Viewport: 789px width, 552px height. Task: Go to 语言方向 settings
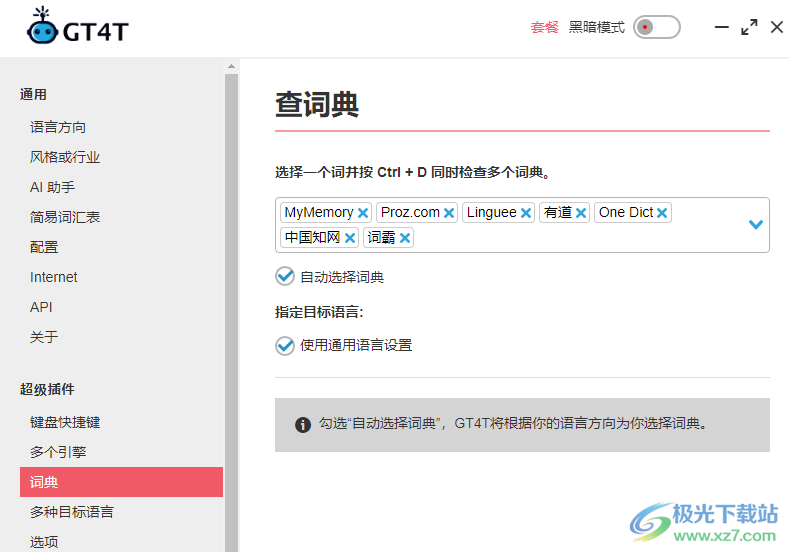[x=58, y=127]
